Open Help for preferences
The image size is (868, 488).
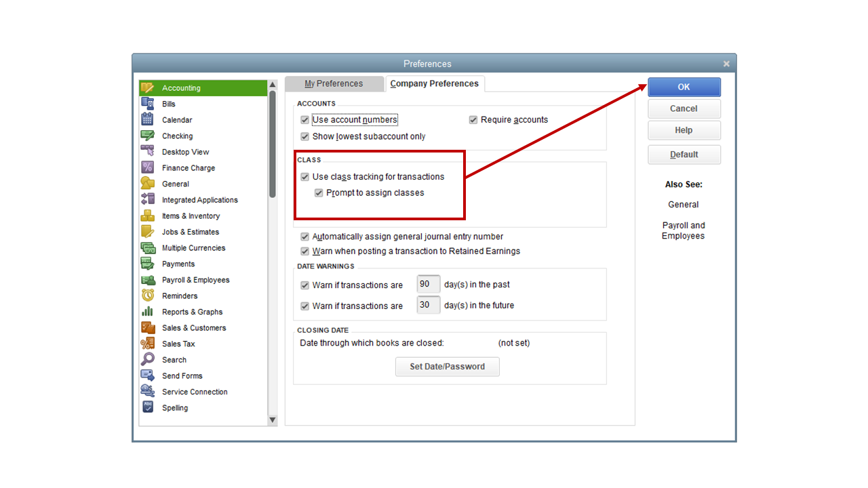[x=684, y=130]
